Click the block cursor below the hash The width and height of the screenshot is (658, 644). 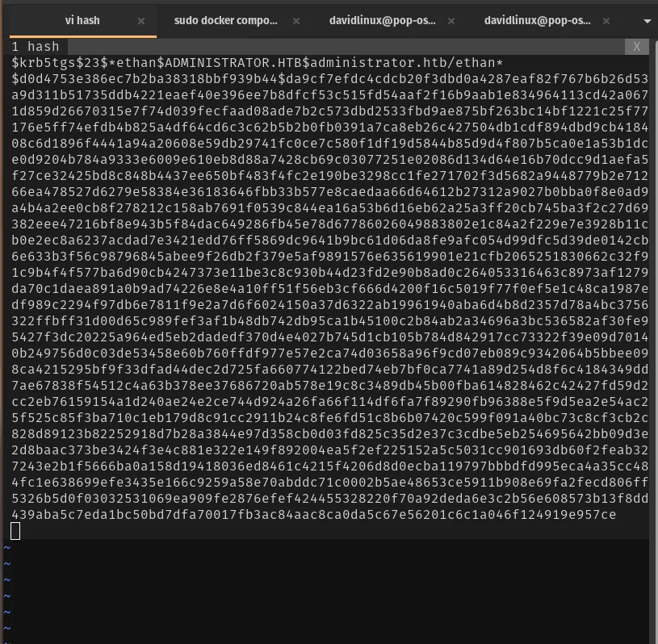(15, 530)
